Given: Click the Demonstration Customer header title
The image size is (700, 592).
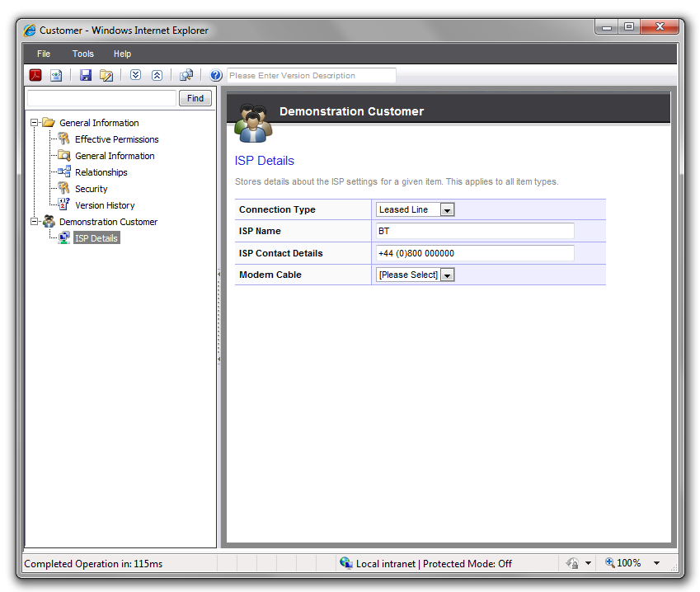Looking at the screenshot, I should pyautogui.click(x=352, y=111).
